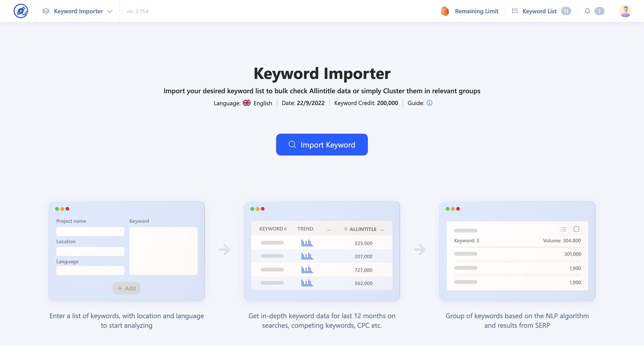
Task: Click the trend chart in 207,000 row
Action: 307,256
